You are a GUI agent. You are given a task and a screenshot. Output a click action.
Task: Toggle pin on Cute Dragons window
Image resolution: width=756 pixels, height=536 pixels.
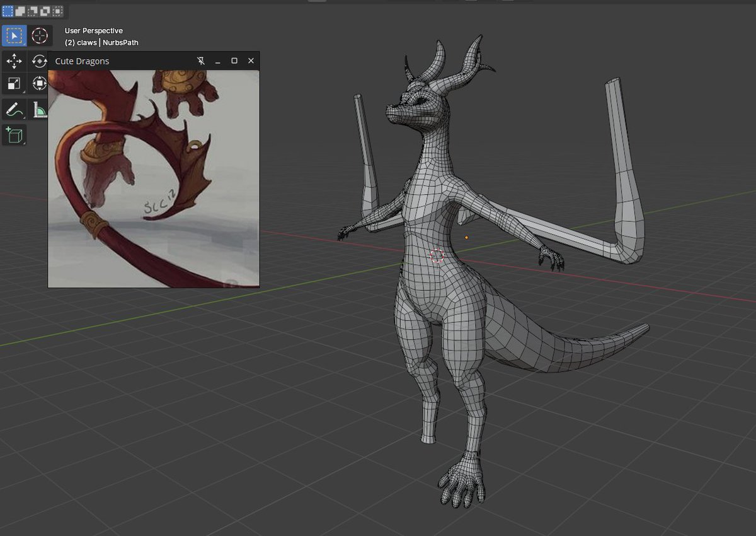coord(201,61)
